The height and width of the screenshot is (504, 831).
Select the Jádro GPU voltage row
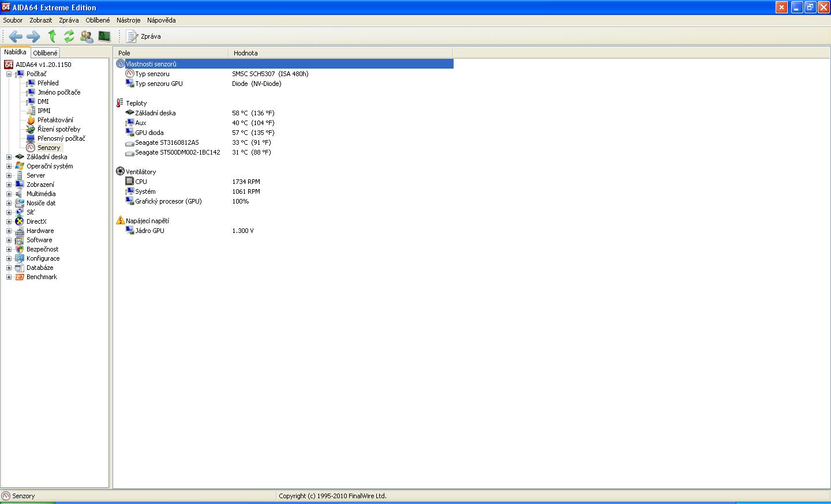pyautogui.click(x=284, y=231)
